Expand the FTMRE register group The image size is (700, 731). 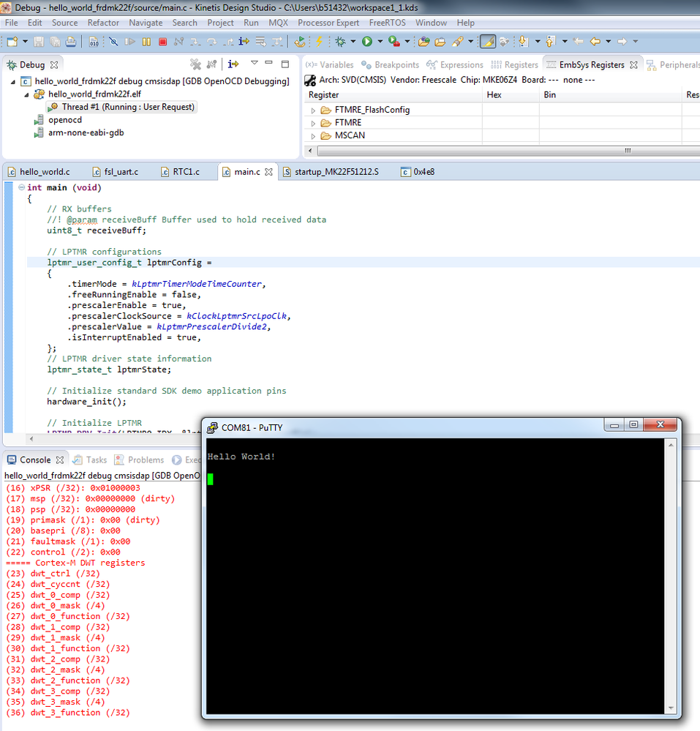pyautogui.click(x=313, y=123)
